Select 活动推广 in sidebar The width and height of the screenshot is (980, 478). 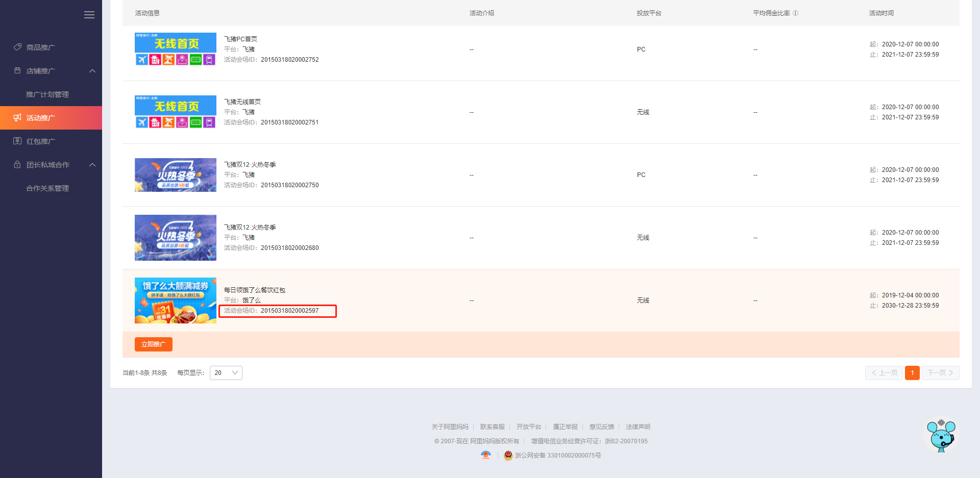[51, 118]
